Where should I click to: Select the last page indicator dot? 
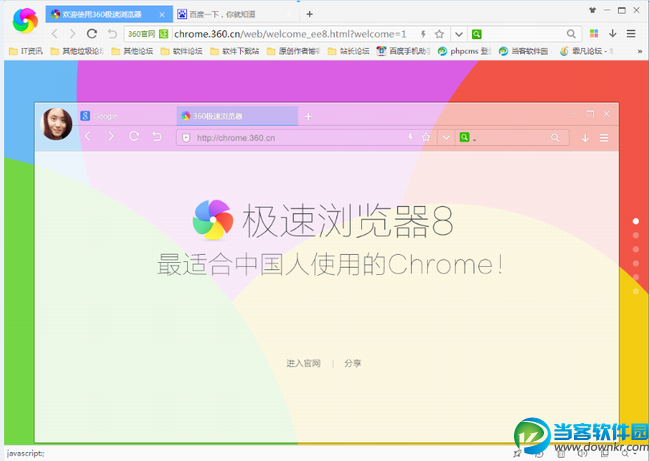pos(636,291)
